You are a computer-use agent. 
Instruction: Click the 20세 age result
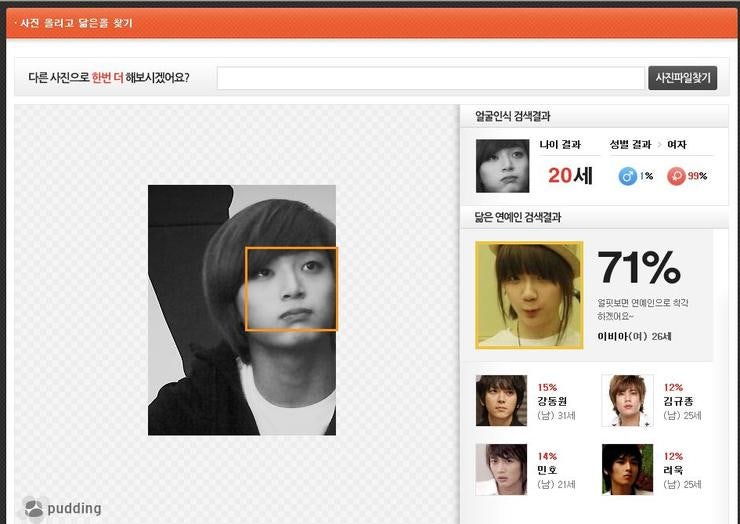click(570, 176)
